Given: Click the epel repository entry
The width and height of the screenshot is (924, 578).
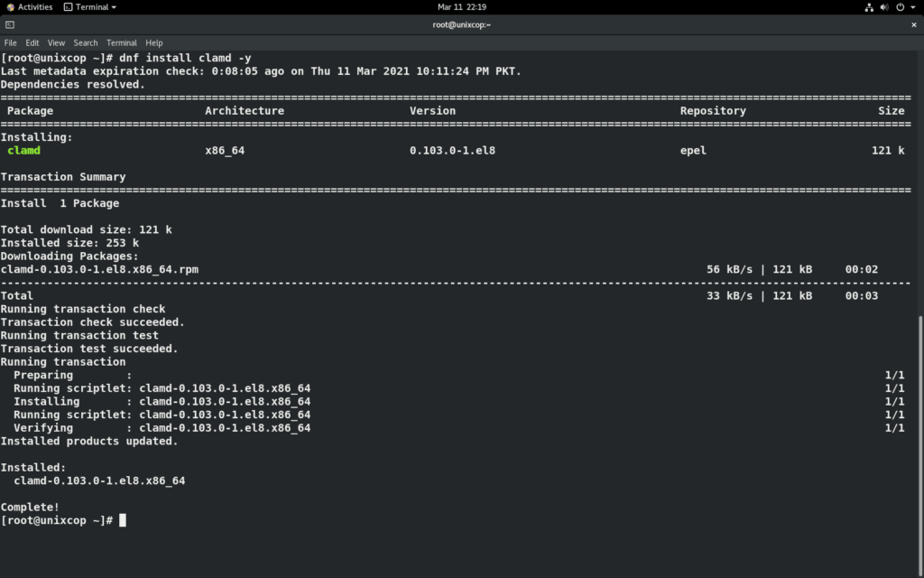Looking at the screenshot, I should (693, 151).
